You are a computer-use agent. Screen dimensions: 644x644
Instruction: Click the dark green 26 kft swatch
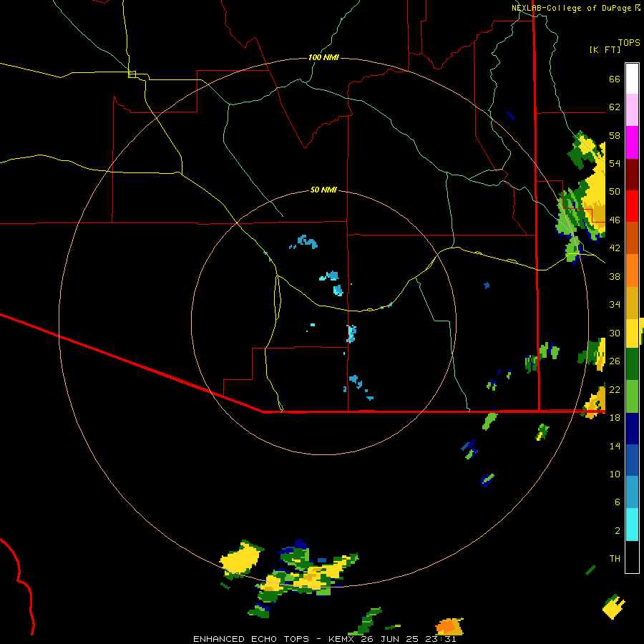click(x=632, y=364)
